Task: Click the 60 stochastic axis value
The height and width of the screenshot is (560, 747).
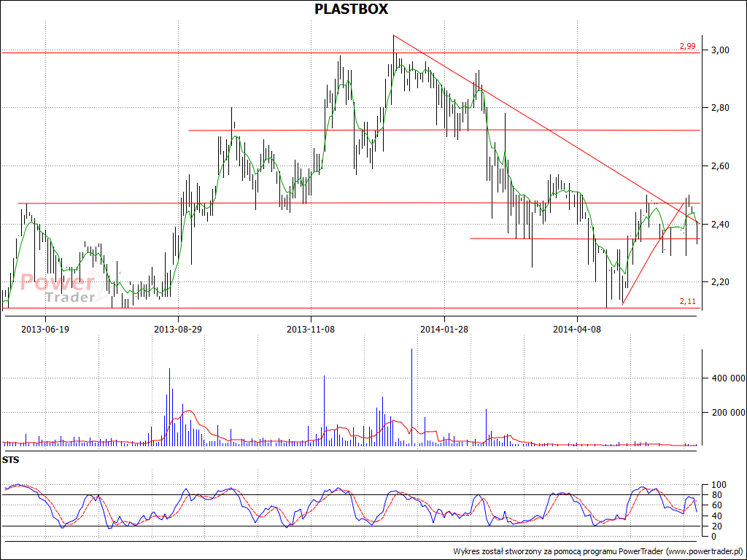Action: click(716, 505)
